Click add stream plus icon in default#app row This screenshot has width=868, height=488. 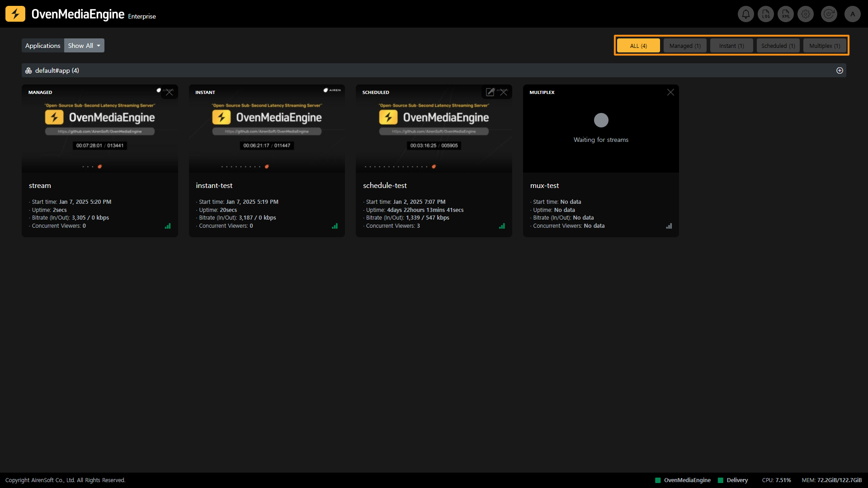tap(840, 70)
